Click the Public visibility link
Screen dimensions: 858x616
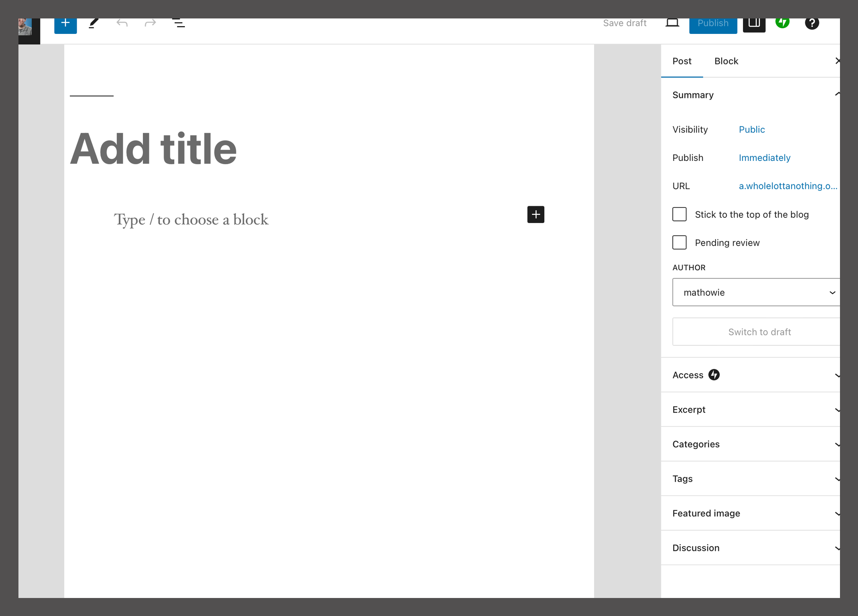tap(752, 130)
